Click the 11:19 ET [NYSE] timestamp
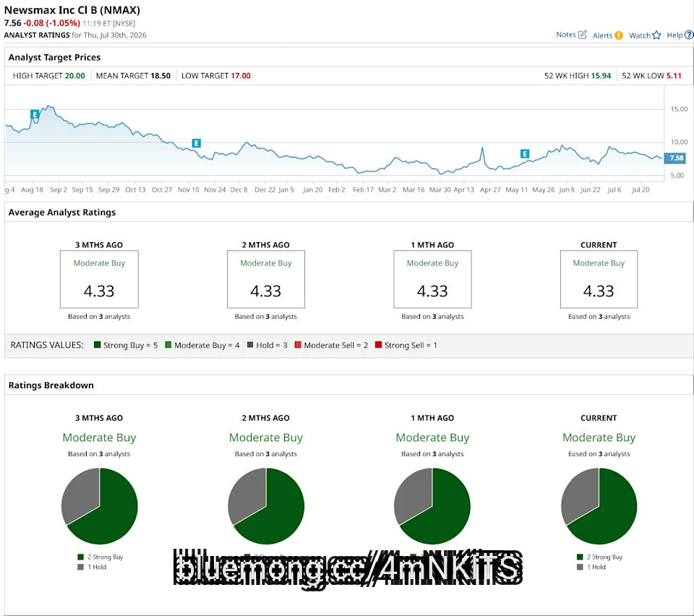Viewport: 694px width, 616px height. coord(109,23)
